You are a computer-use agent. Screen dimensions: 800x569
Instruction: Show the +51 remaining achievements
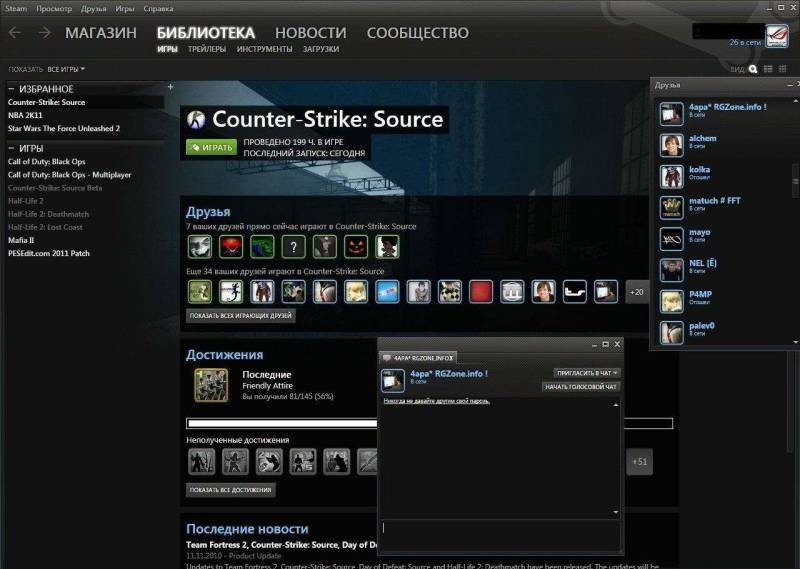point(640,462)
